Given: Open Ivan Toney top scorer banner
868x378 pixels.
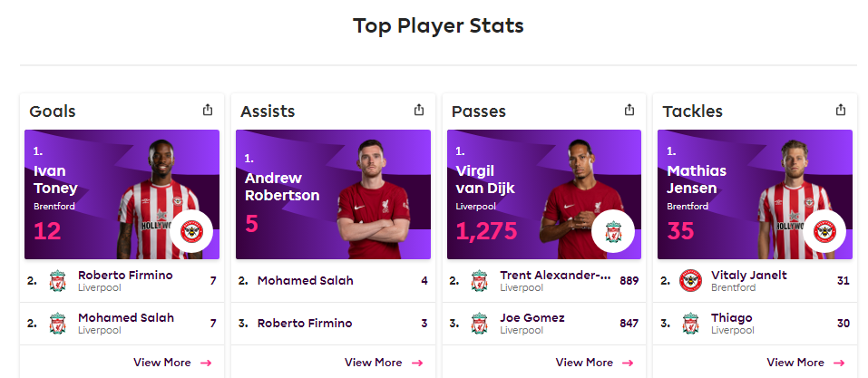Looking at the screenshot, I should click(122, 194).
